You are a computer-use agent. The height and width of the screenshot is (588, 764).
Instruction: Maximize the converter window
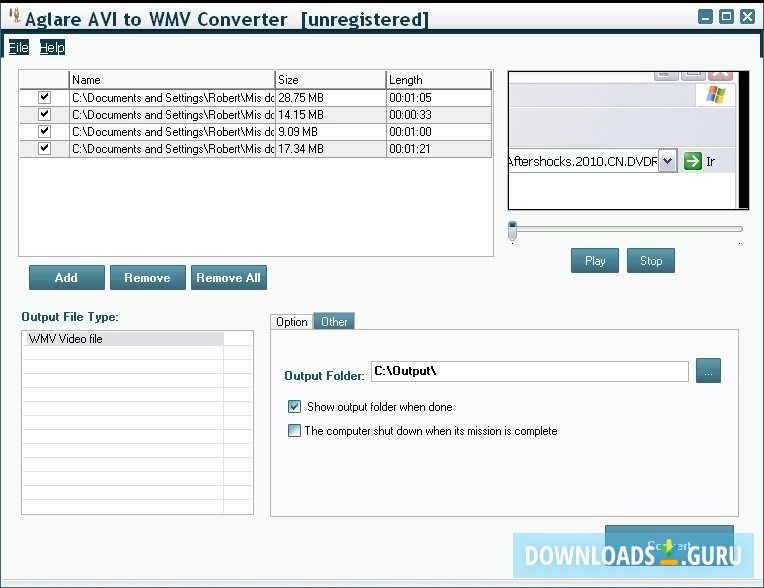click(x=726, y=17)
